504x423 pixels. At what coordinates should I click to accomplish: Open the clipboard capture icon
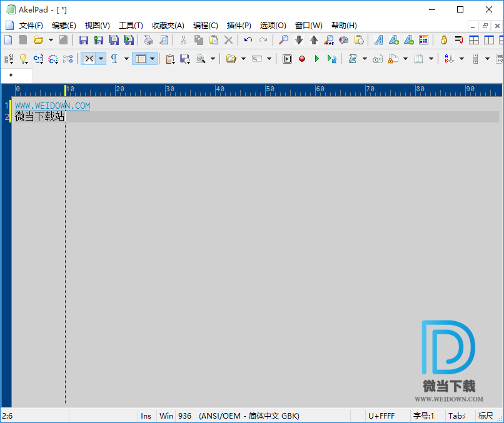click(x=170, y=59)
